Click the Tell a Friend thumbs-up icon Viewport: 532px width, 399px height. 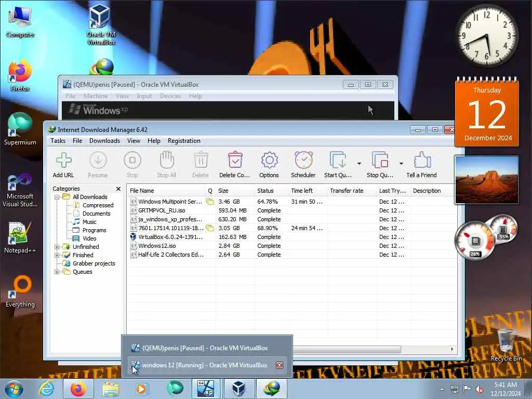[422, 165]
